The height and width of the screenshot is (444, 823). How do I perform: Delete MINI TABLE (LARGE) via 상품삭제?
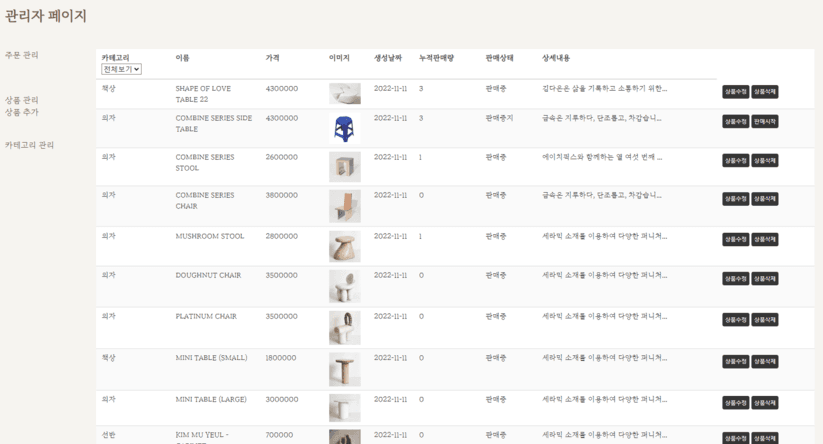point(765,403)
